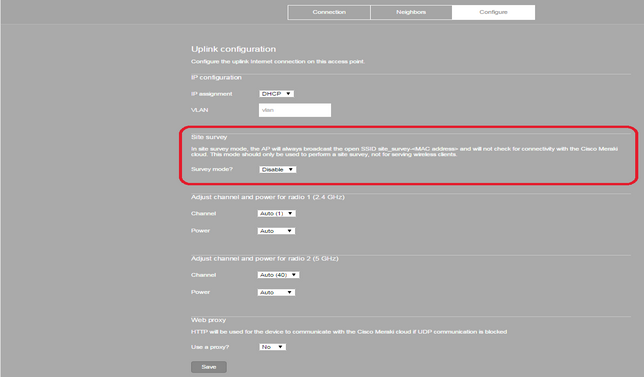Click the site survey mode description text

click(404, 152)
